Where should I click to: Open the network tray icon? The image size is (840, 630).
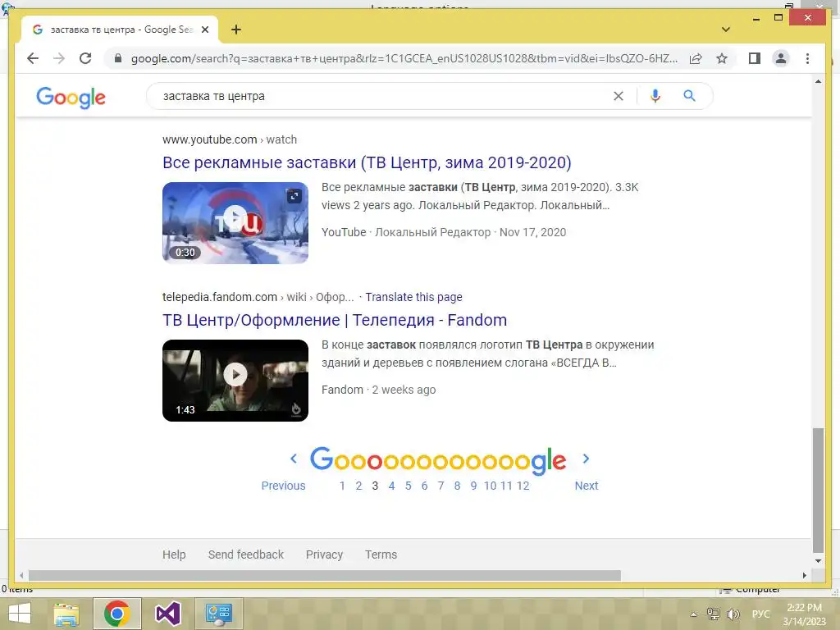(714, 614)
